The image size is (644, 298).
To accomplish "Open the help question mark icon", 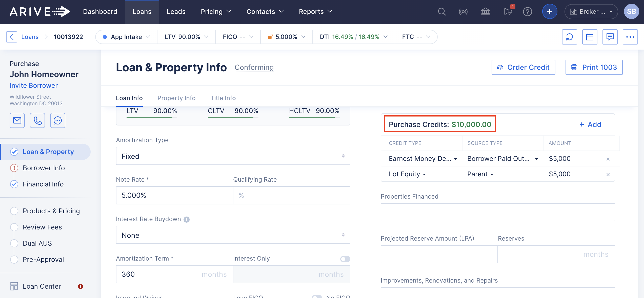I will (x=527, y=12).
